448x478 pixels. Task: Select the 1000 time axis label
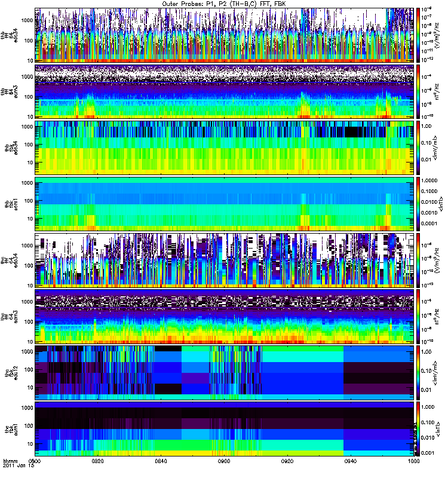[x=413, y=461]
